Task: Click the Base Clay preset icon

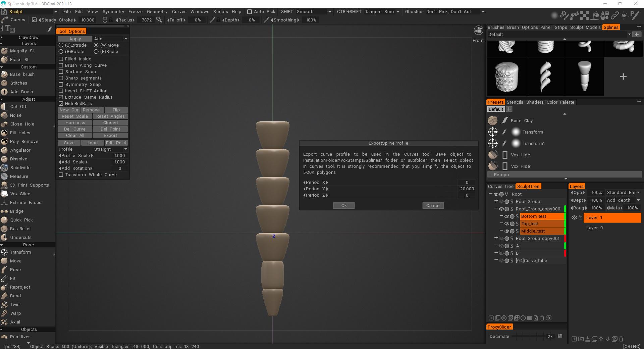Action: (493, 120)
